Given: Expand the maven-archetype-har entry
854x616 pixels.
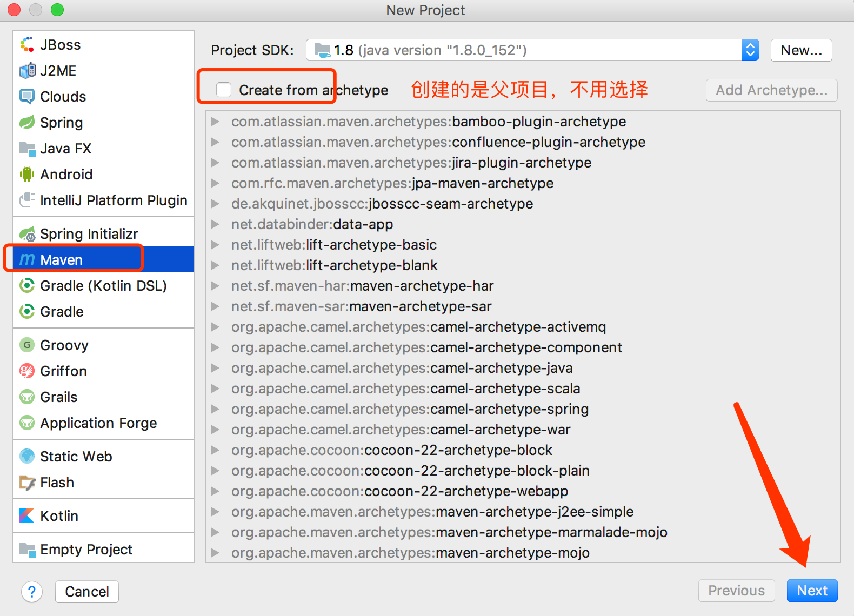Looking at the screenshot, I should tap(215, 286).
